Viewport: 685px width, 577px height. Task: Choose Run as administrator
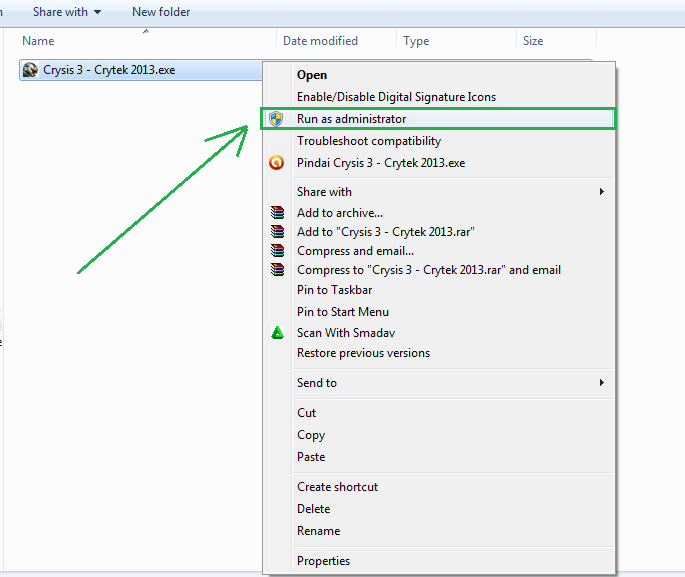coord(439,119)
